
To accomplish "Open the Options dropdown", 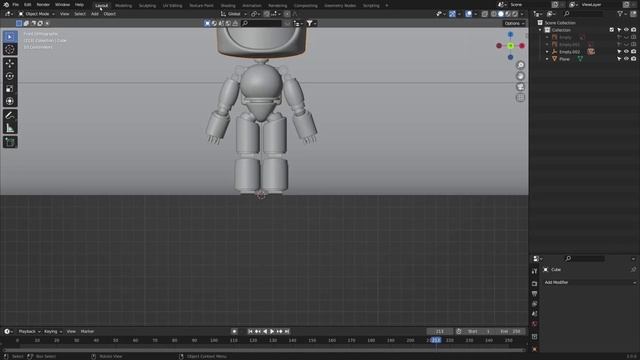I will pos(514,23).
